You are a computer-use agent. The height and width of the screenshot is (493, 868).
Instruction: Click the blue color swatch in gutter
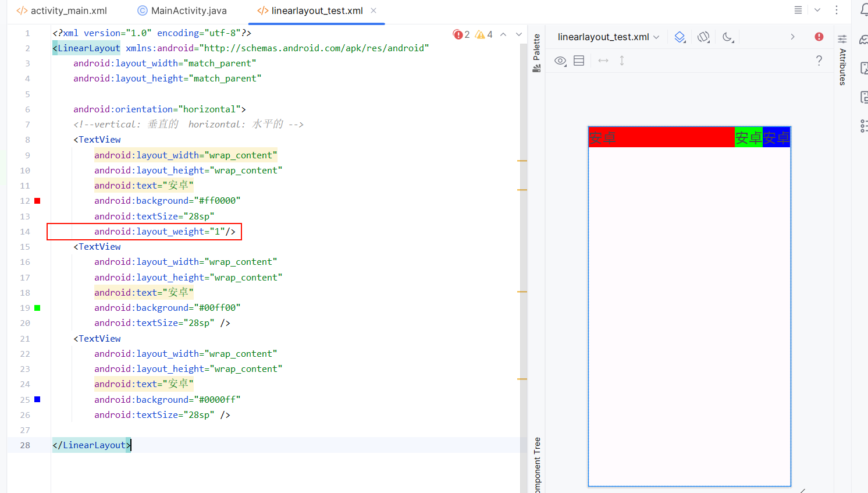tap(37, 399)
